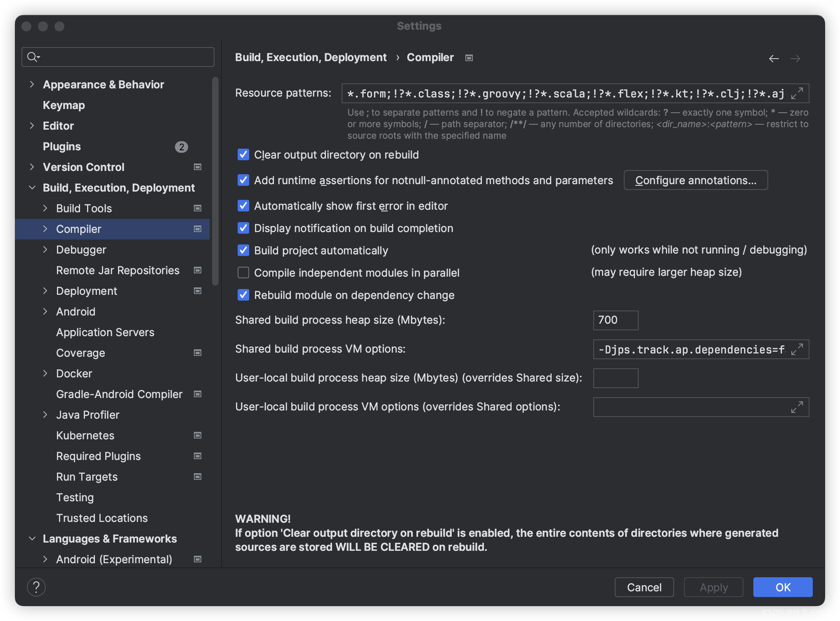Expand the Editor settings section
Viewport: 840px width, 621px height.
[32, 126]
